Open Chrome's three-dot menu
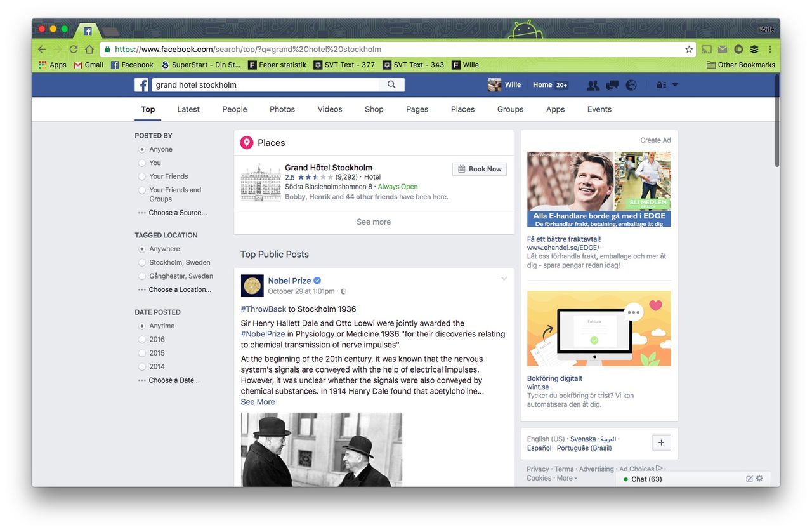 pos(770,49)
